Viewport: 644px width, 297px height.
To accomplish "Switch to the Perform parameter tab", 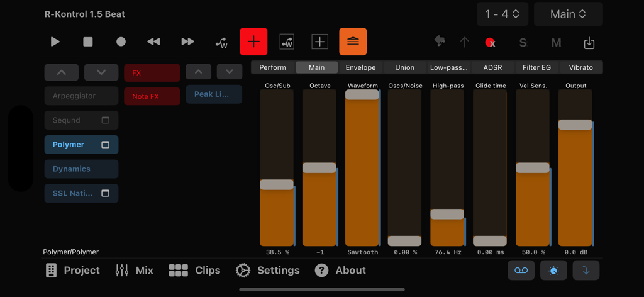I will point(273,67).
